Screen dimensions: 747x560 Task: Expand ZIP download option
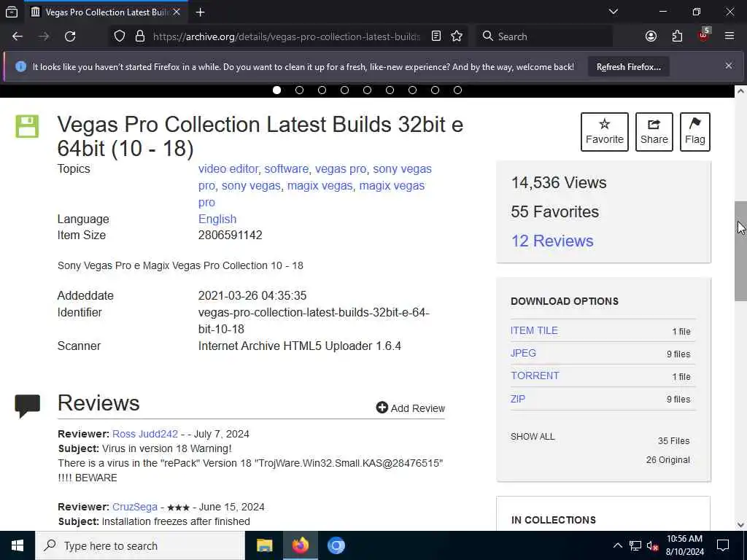[518, 399]
